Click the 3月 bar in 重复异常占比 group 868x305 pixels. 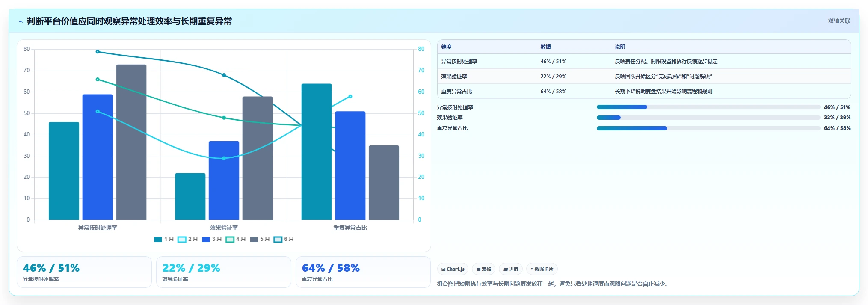click(x=350, y=166)
